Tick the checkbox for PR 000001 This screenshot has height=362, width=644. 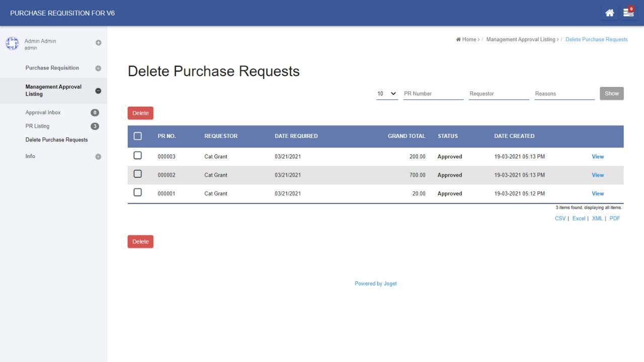138,193
